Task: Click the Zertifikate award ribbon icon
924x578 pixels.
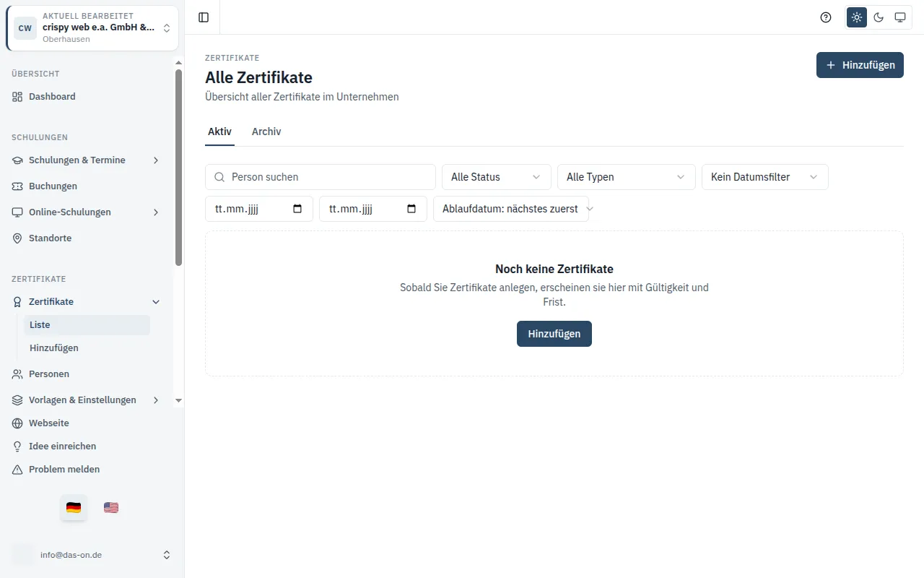Action: click(x=17, y=302)
